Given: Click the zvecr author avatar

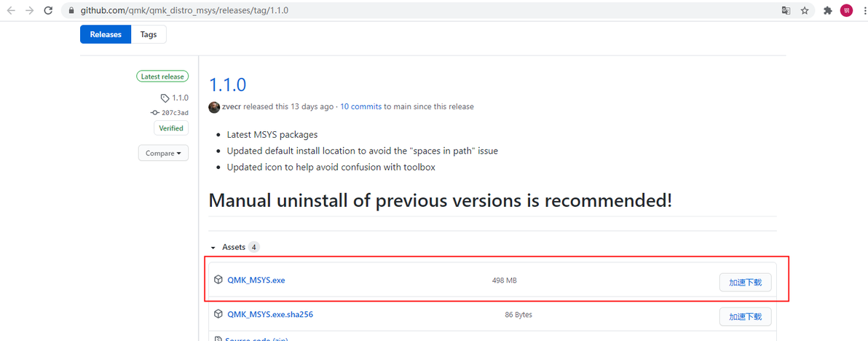Looking at the screenshot, I should (x=214, y=106).
